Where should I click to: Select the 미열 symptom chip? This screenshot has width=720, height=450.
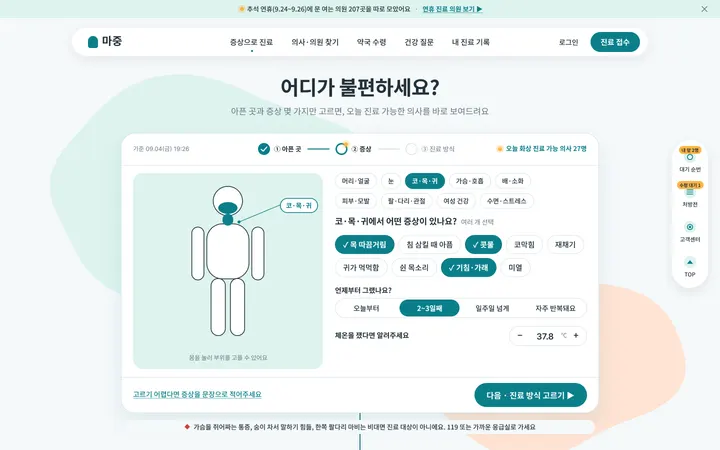pos(515,268)
